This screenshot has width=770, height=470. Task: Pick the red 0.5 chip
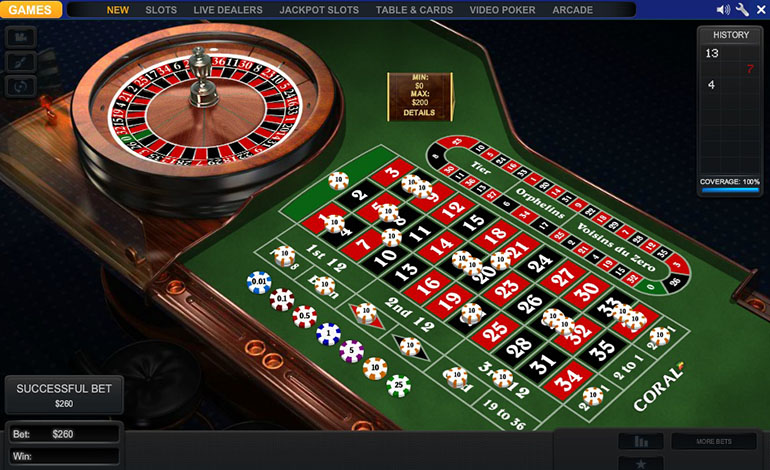(x=304, y=316)
